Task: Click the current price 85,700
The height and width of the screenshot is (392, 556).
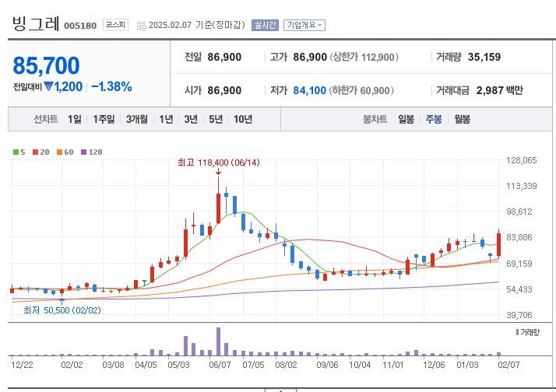Action: point(46,65)
